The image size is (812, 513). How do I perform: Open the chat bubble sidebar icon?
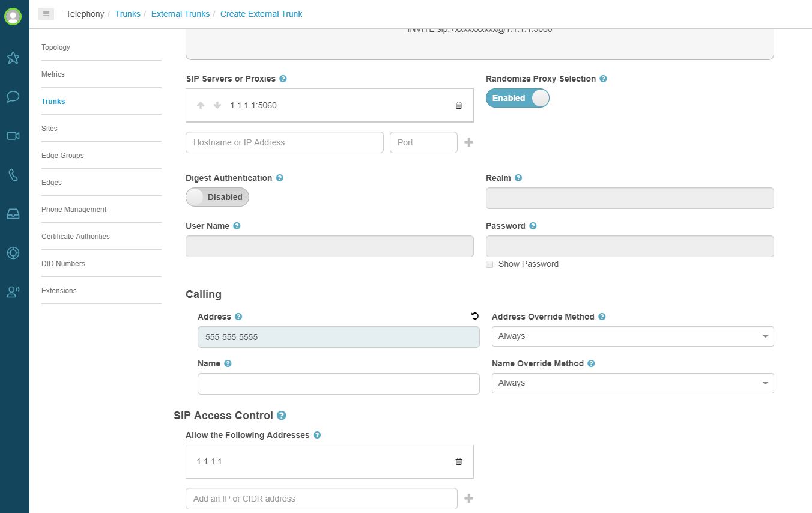(x=13, y=97)
